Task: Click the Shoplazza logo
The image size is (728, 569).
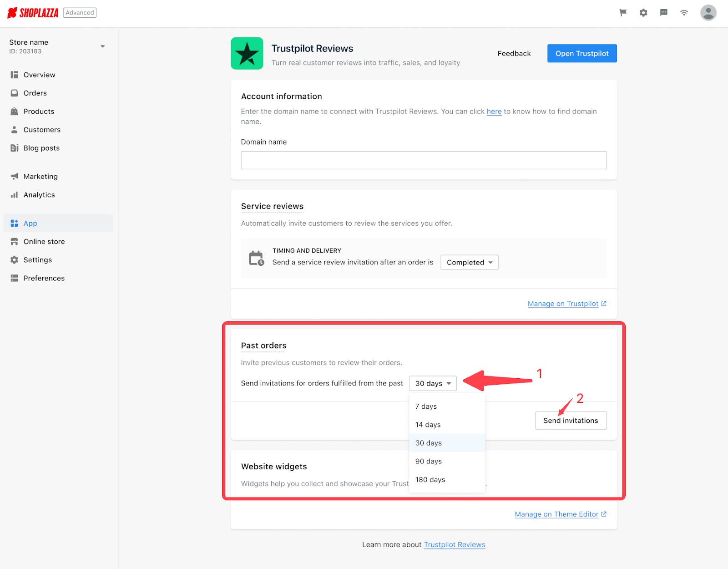Action: click(33, 13)
